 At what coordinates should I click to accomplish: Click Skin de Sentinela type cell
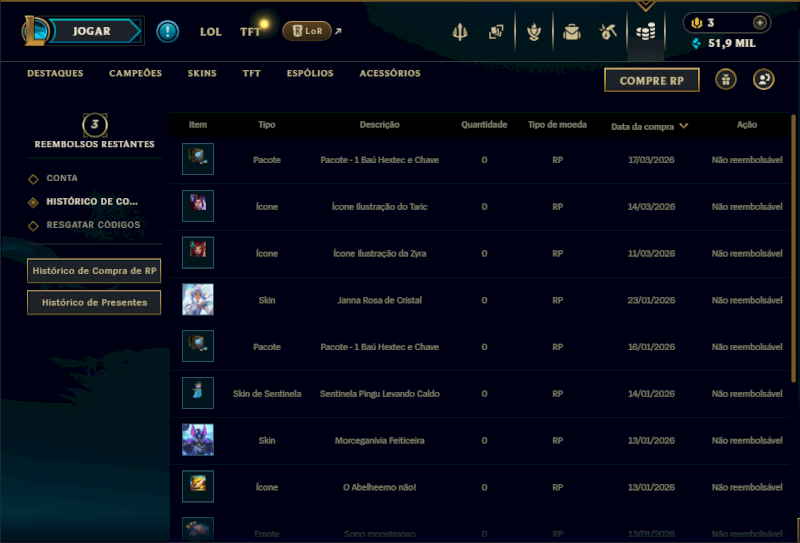click(x=267, y=394)
